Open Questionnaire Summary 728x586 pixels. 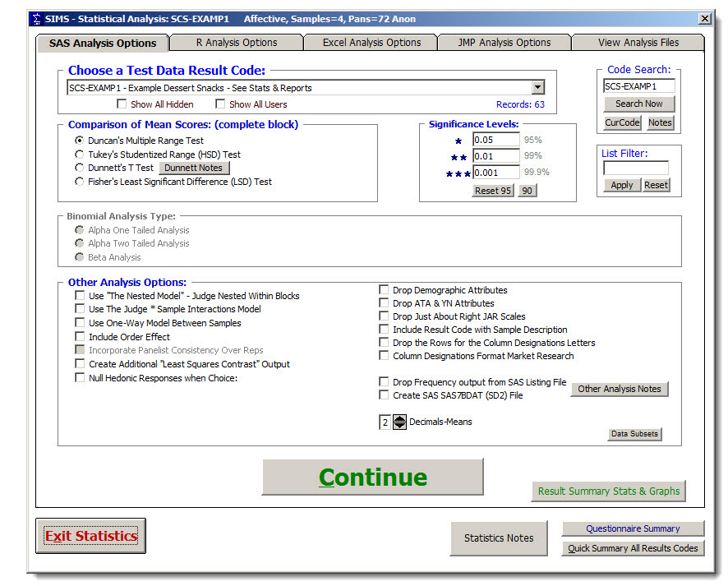[633, 528]
